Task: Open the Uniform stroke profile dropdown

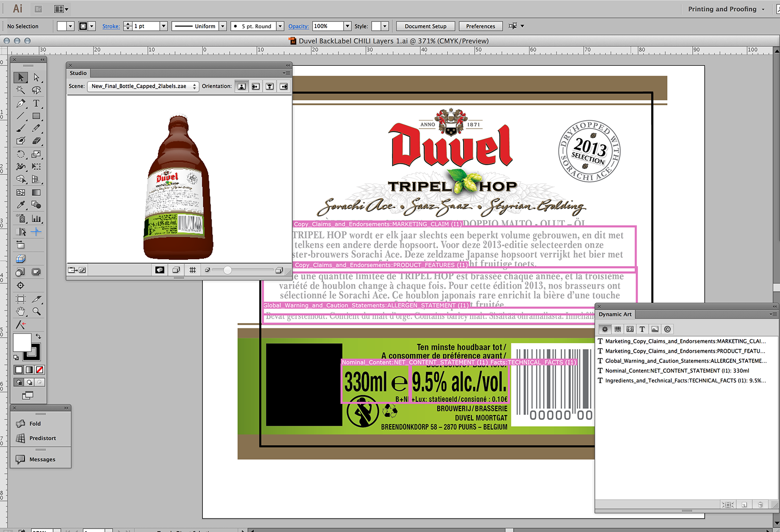Action: point(223,26)
